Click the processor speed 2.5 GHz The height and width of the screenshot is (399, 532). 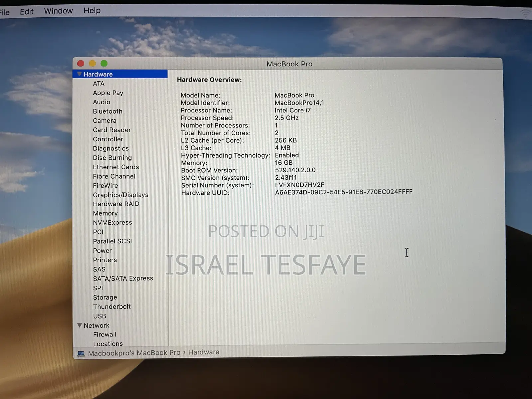[286, 118]
